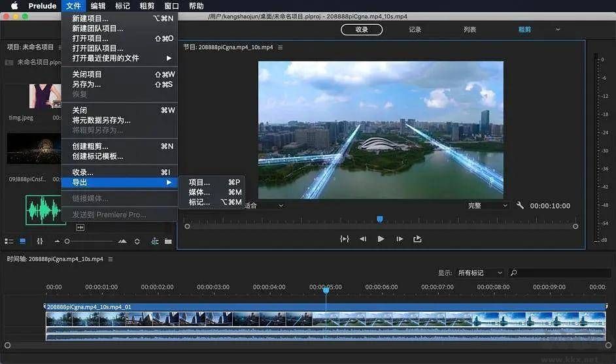Expand the workspace overflow chevron after 粗剪
This screenshot has height=364, width=616.
[558, 29]
